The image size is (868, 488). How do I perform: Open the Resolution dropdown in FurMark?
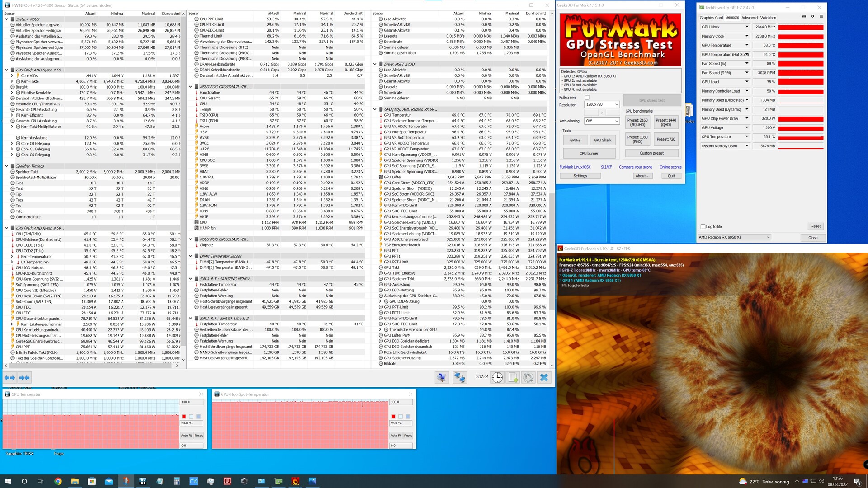(x=602, y=104)
